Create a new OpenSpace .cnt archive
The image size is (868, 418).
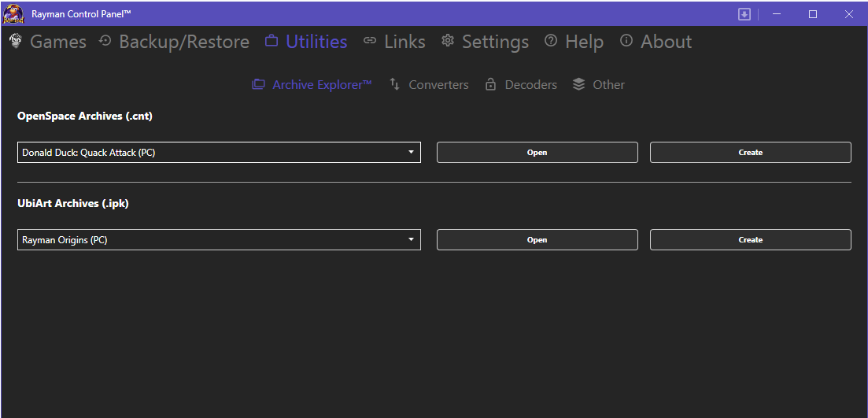[x=750, y=153]
